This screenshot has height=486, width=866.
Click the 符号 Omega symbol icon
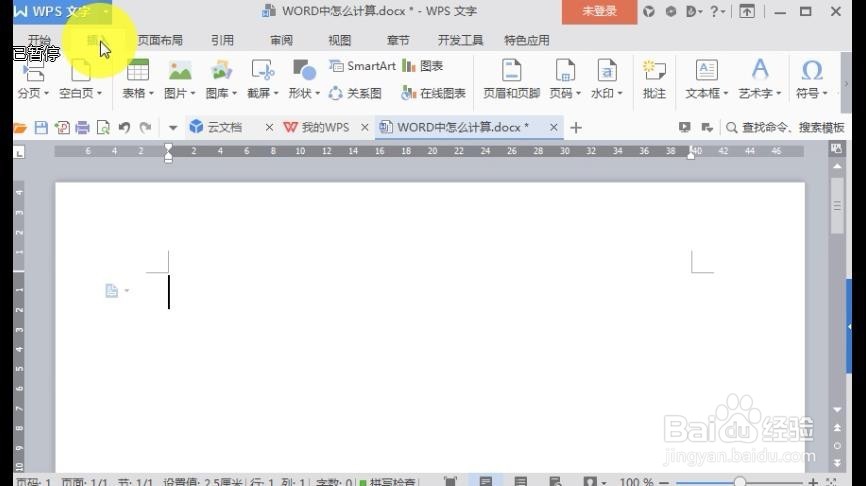(812, 71)
